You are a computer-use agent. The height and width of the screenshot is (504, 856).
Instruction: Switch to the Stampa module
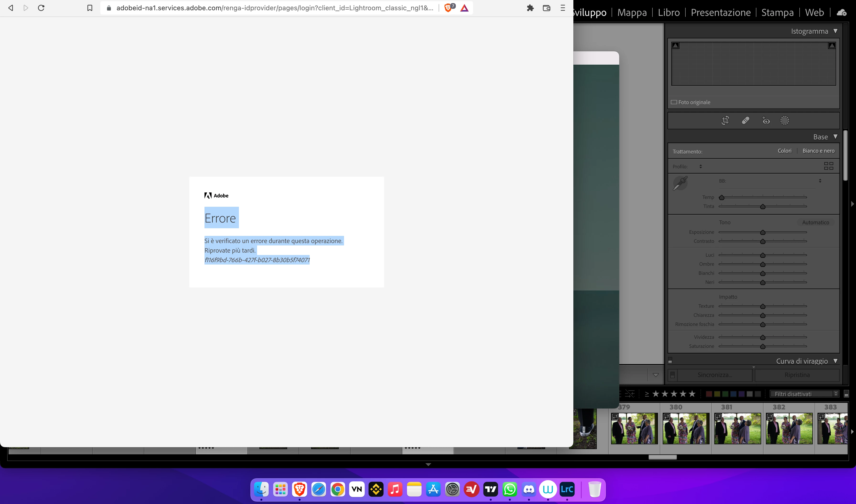tap(777, 13)
